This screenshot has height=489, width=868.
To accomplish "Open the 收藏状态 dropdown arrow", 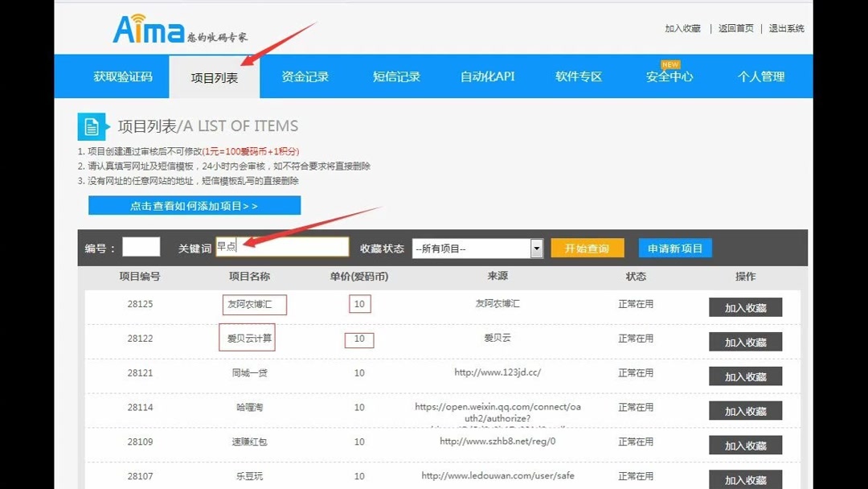I will (x=537, y=249).
